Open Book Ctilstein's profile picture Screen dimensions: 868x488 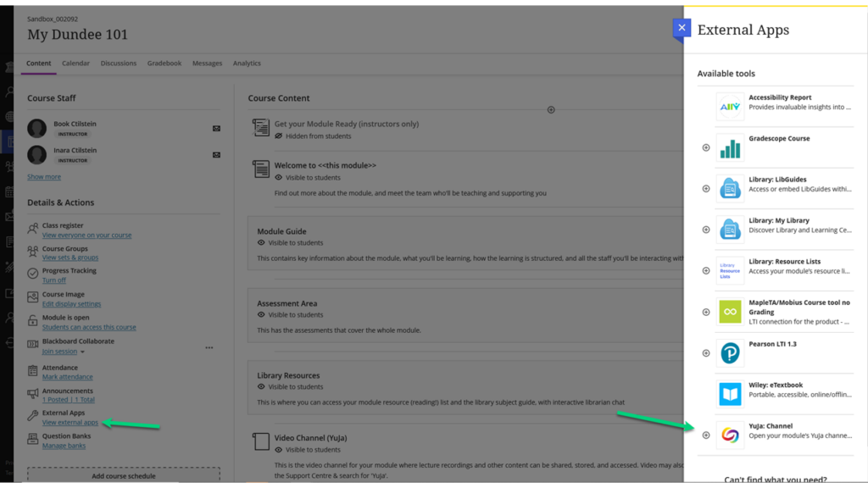37,129
